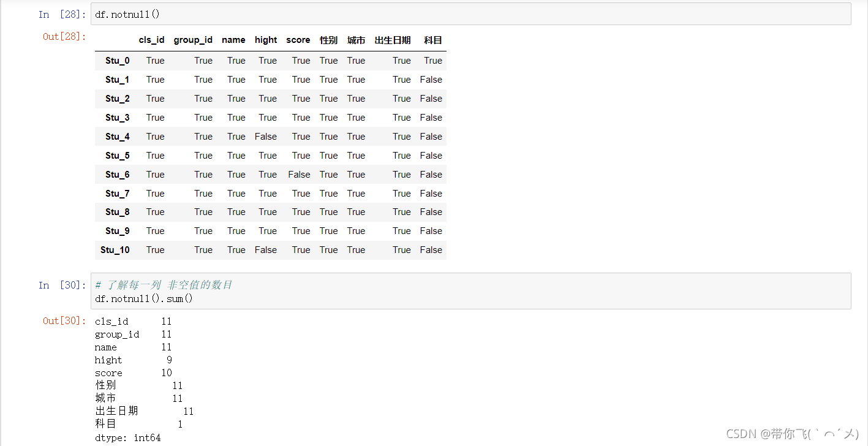
Task: Select the In [30] prompt label
Action: (x=62, y=285)
